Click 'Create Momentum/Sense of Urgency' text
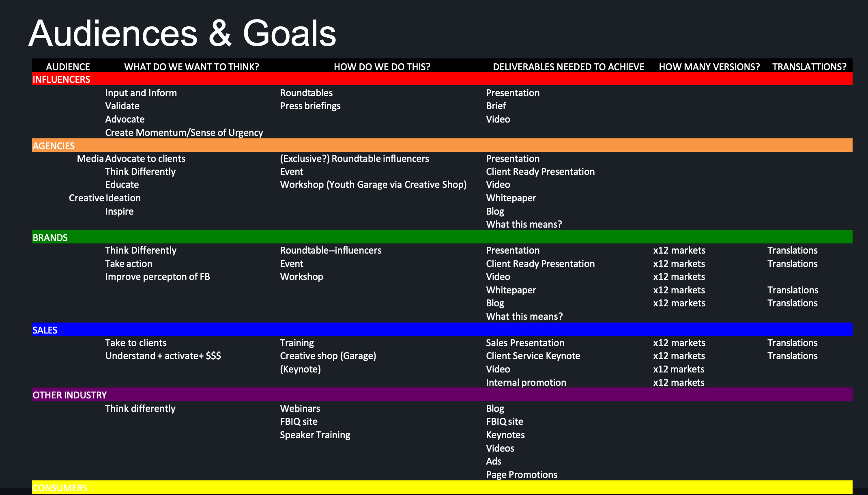 [x=184, y=133]
